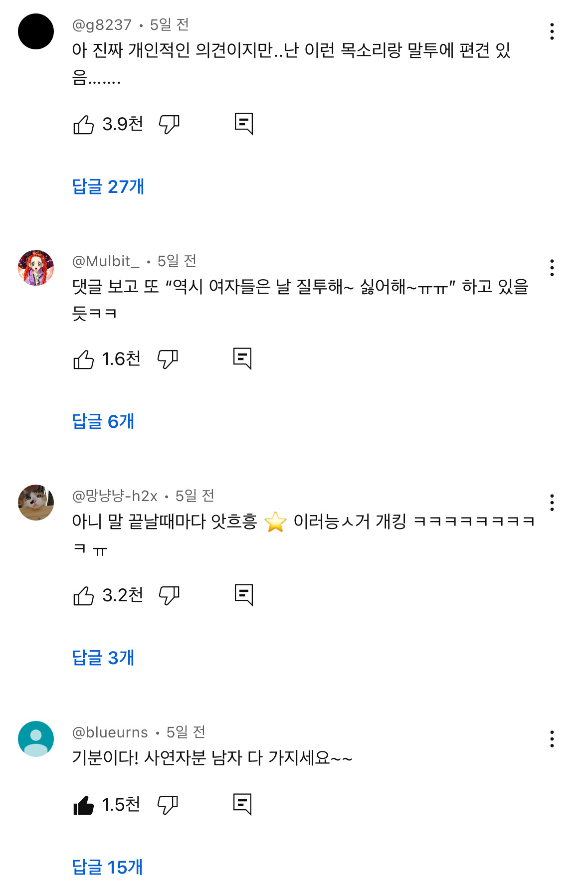Like the comment by @g8237

[x=83, y=124]
